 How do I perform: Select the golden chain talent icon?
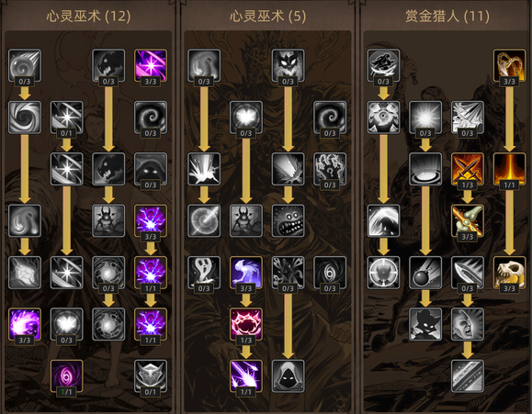(x=509, y=65)
